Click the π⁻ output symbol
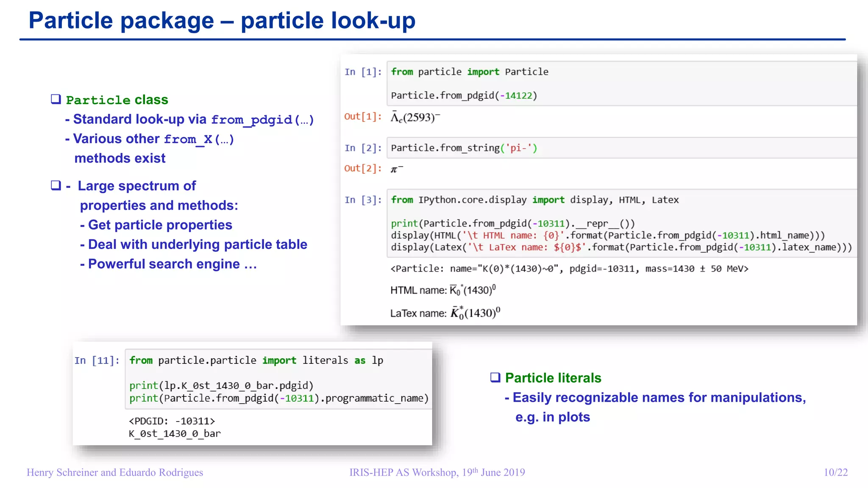The height and width of the screenshot is (488, 868). pos(397,169)
